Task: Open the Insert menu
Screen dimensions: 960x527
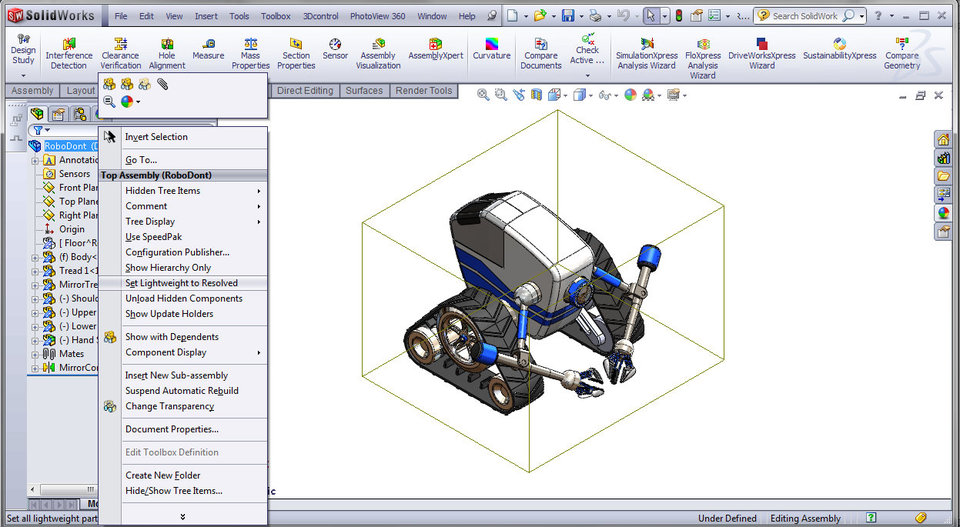Action: tap(206, 16)
